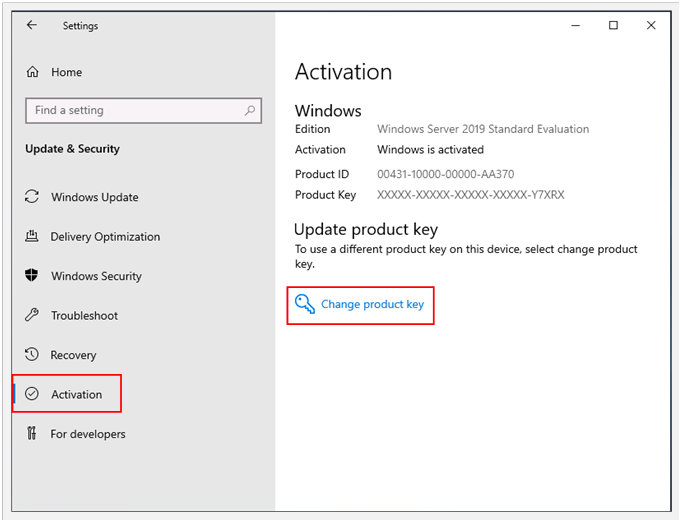
Task: Open the Recovery options
Action: point(74,355)
